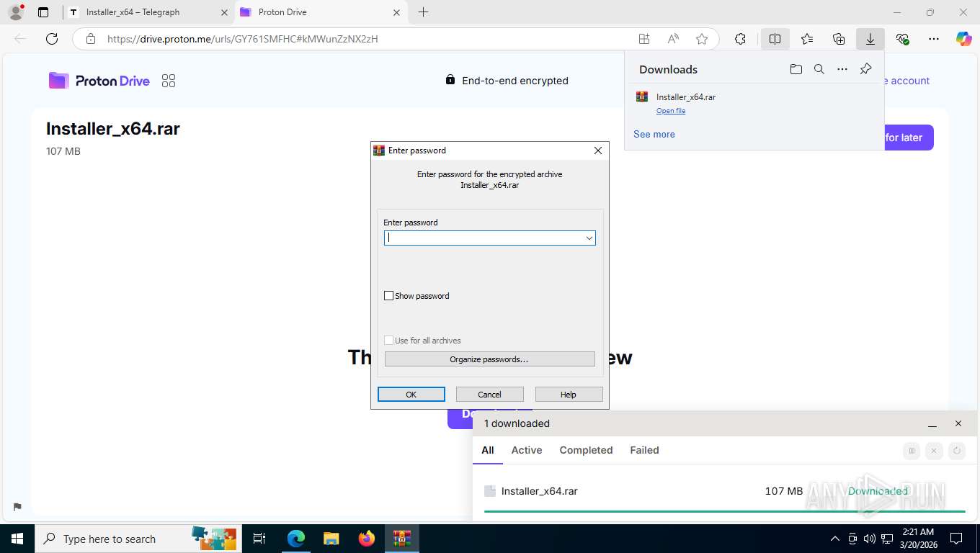980x553 pixels.
Task: Click Installer_x64.rar in transfer list
Action: tap(540, 491)
